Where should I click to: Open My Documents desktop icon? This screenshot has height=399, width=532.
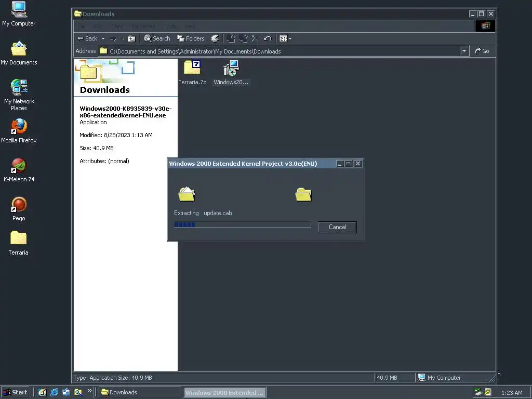(19, 54)
